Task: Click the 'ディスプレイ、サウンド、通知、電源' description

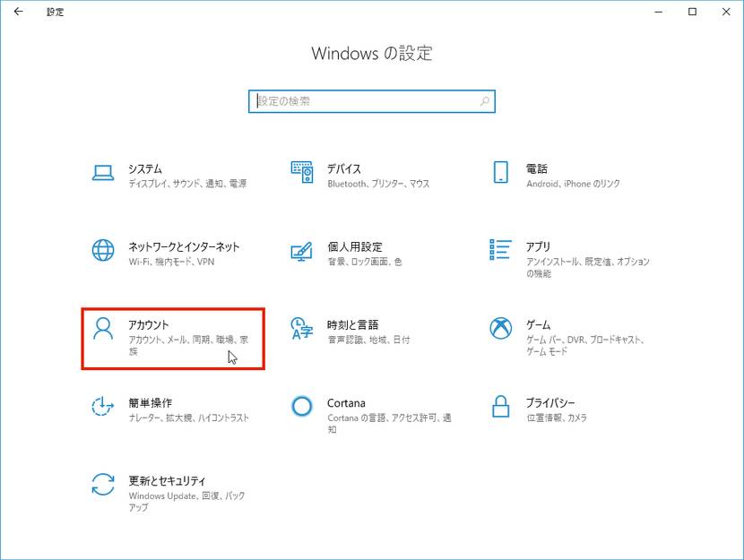Action: point(187,184)
